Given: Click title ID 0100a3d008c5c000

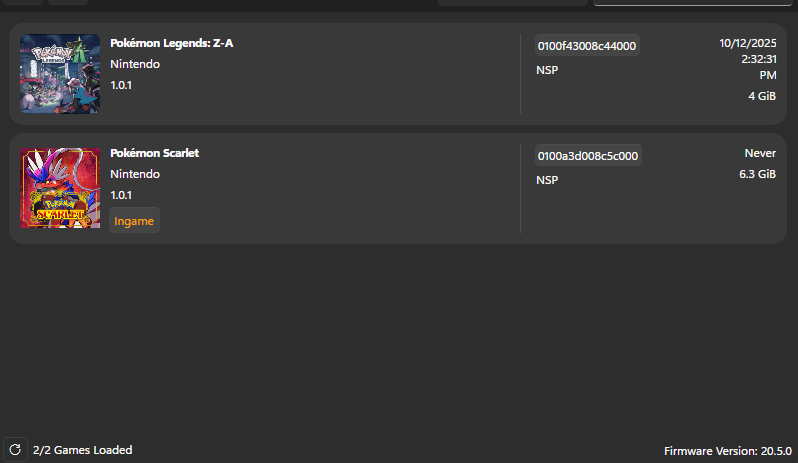Looking at the screenshot, I should (x=588, y=156).
